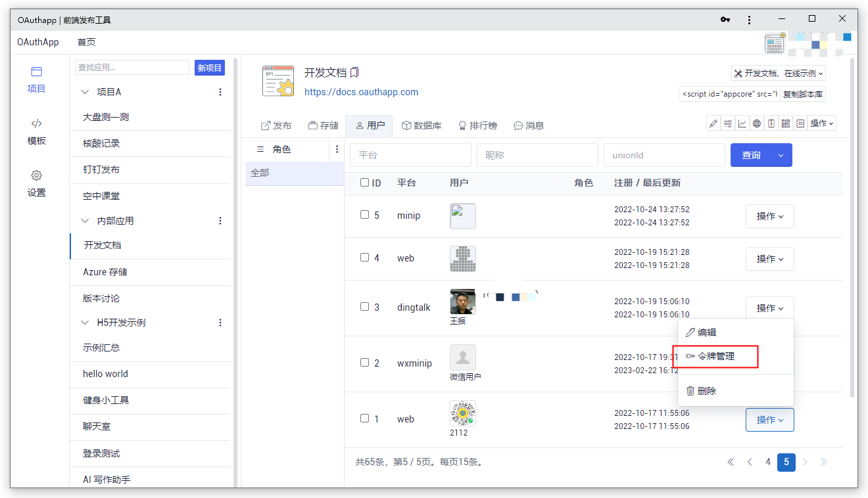The height and width of the screenshot is (498, 868).
Task: Open the https://docs.oauthapp.com link
Action: click(x=361, y=92)
